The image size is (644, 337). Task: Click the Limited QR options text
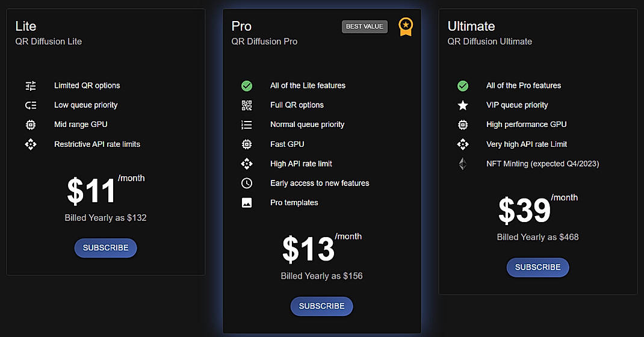tap(87, 86)
